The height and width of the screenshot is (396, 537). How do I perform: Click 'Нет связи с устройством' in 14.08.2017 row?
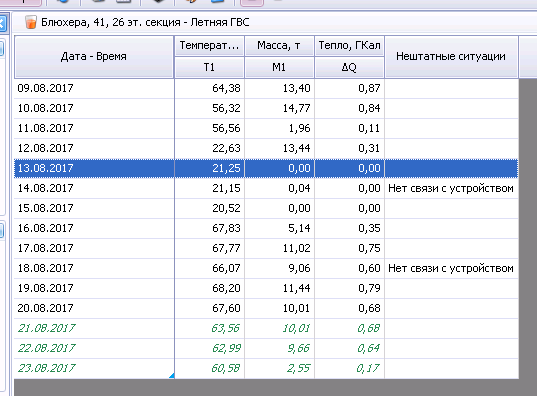(x=451, y=188)
